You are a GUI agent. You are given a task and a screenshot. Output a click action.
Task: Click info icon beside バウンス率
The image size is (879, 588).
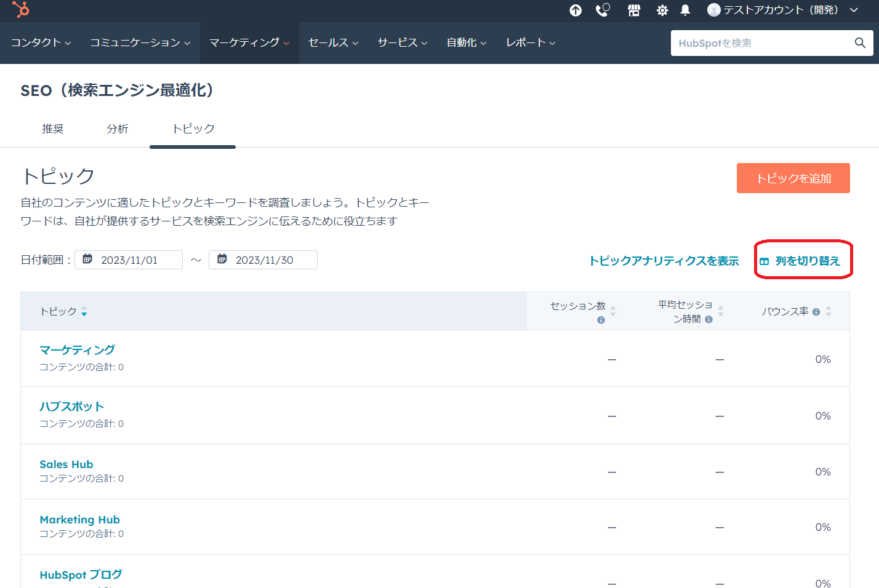click(x=816, y=312)
